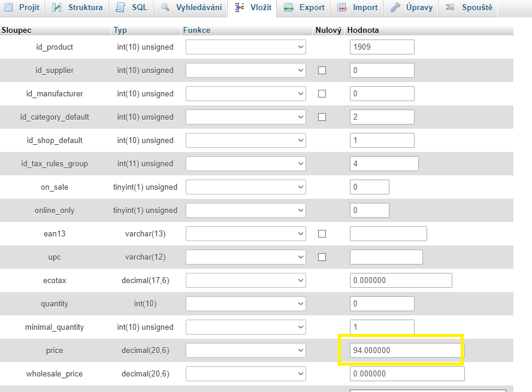Image resolution: width=532 pixels, height=392 pixels.
Task: Click the id_product value field 1909
Action: pos(382,47)
